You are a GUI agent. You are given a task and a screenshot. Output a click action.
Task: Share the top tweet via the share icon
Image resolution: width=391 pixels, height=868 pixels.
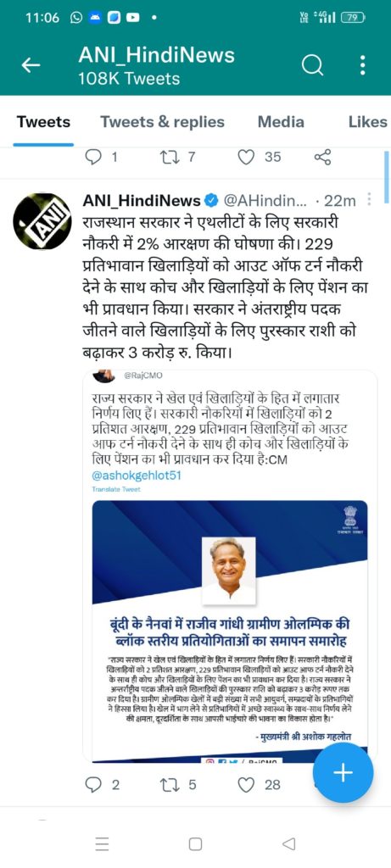point(322,158)
